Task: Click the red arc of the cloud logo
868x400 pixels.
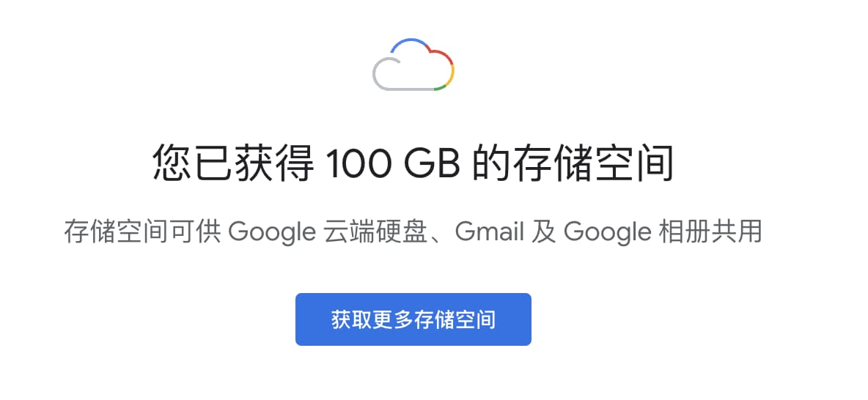Action: pyautogui.click(x=443, y=58)
